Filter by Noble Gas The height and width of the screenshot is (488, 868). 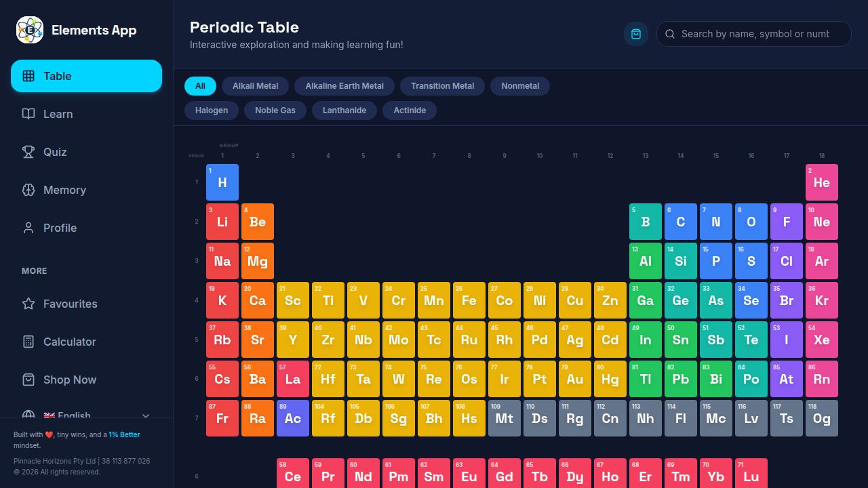click(275, 110)
